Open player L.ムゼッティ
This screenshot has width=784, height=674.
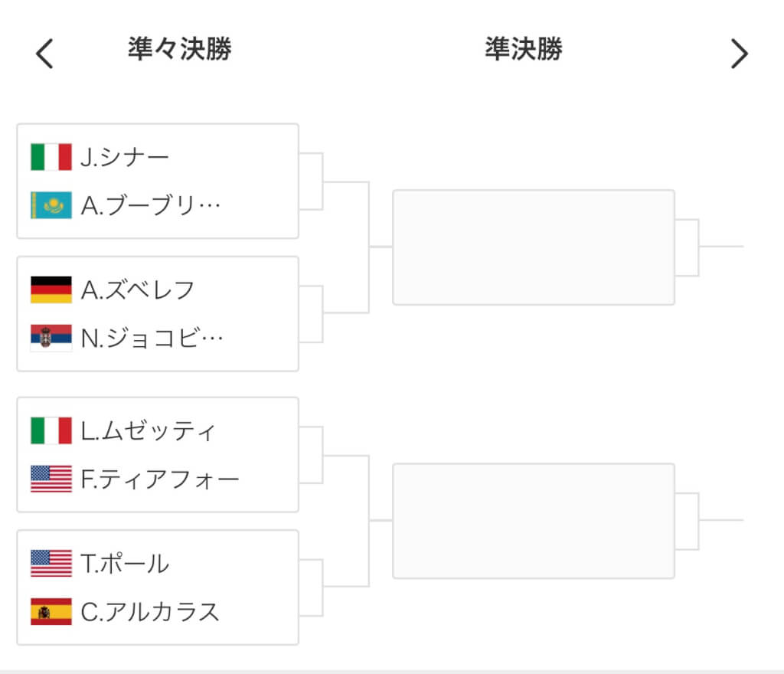[x=148, y=430]
